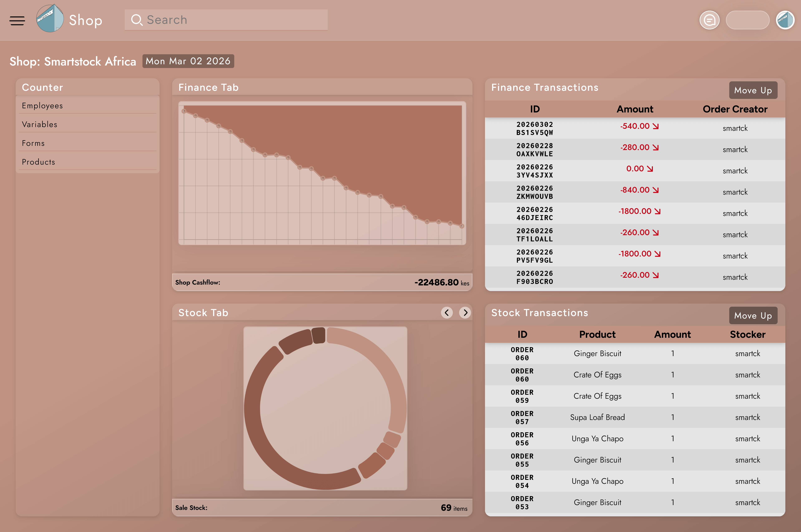Click the search magnifier icon
The width and height of the screenshot is (801, 532).
coord(137,20)
